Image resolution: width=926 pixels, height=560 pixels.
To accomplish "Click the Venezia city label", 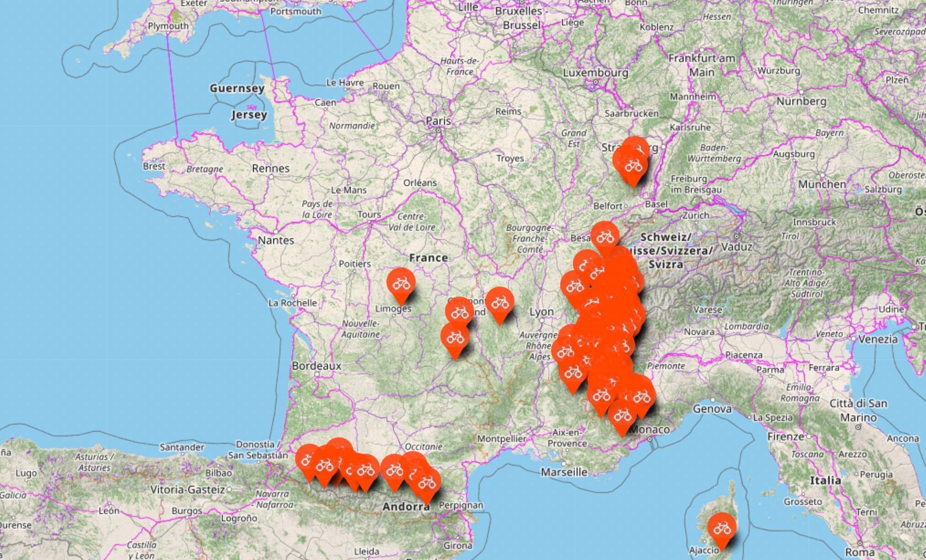I will (x=878, y=339).
